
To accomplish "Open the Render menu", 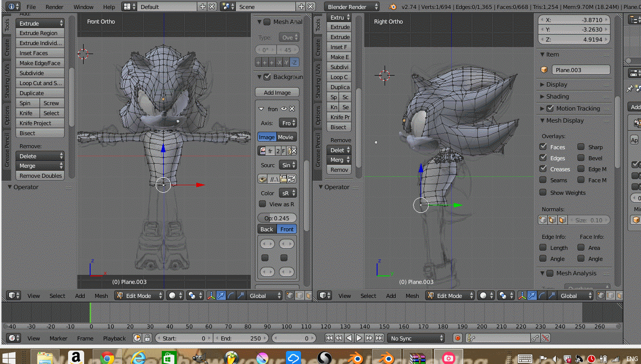I will [54, 7].
